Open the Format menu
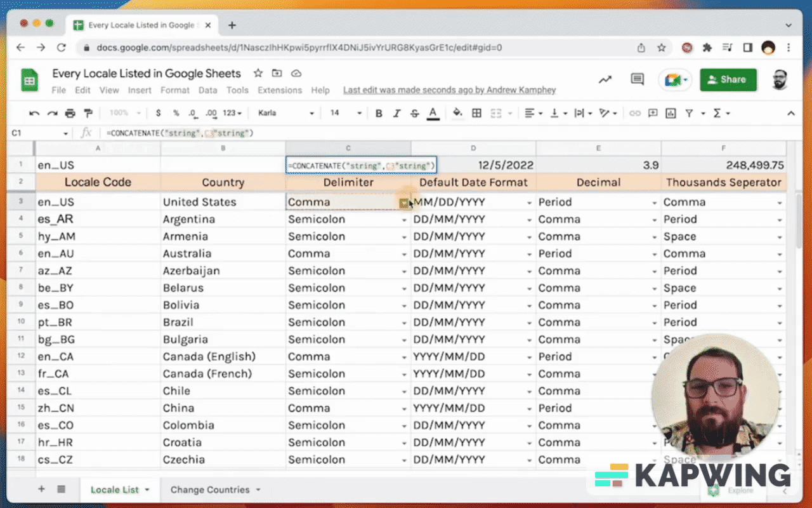The height and width of the screenshot is (508, 812). [x=175, y=90]
